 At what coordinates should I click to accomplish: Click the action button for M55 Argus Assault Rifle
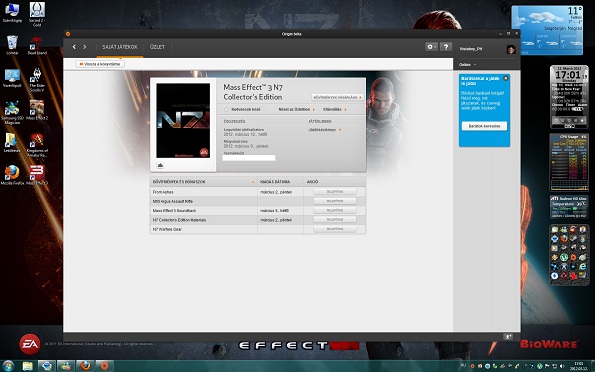coord(335,201)
